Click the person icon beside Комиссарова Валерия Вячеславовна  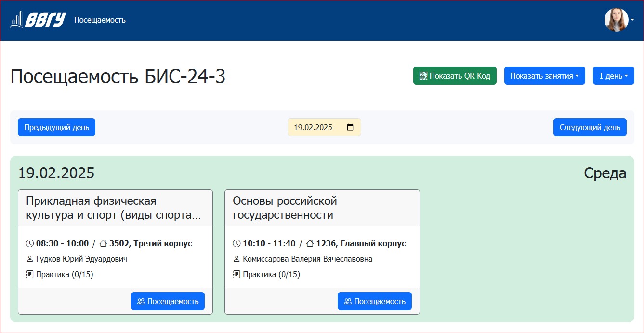click(237, 259)
